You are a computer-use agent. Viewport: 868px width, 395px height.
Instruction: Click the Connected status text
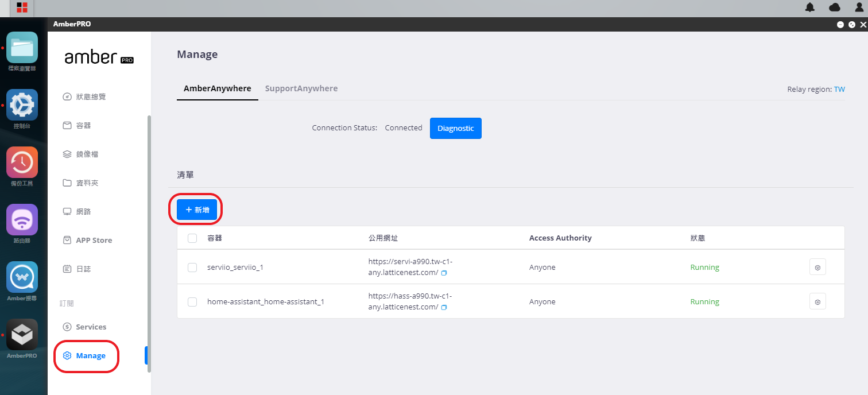click(404, 128)
